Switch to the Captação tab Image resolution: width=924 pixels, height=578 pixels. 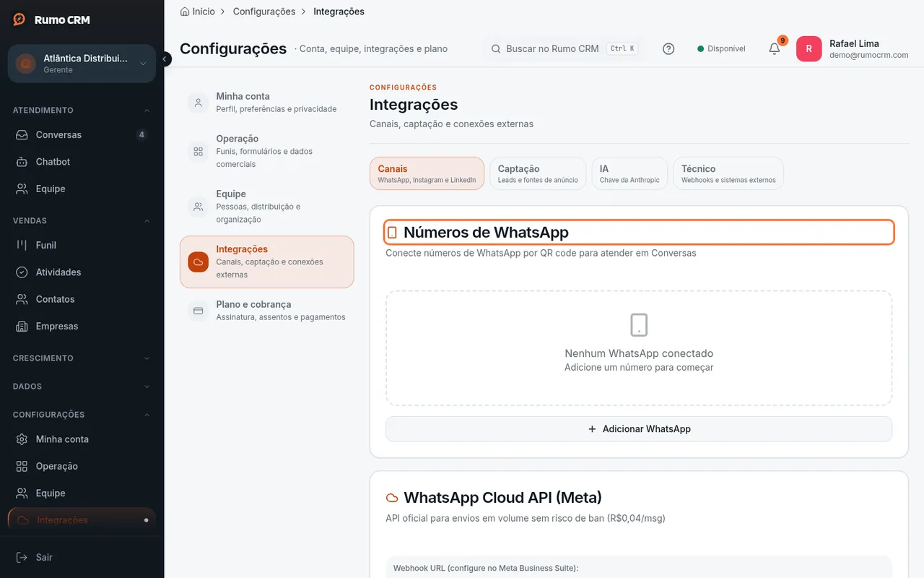538,173
